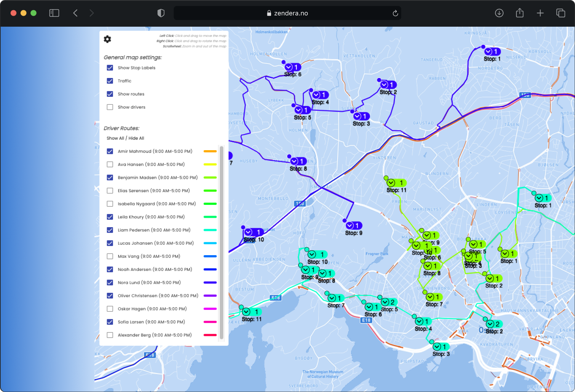Click the privacy shield icon
Screen dimensions: 575x392
161,13
